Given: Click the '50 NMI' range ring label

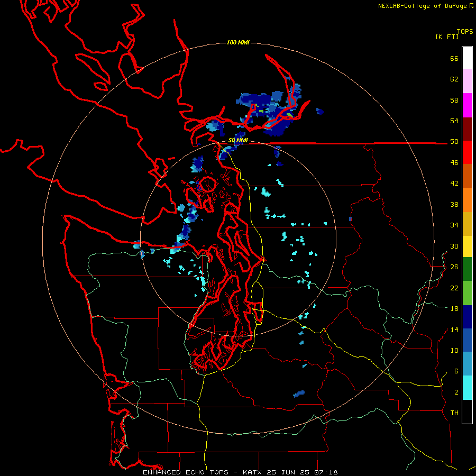Looking at the screenshot, I should coord(238,140).
